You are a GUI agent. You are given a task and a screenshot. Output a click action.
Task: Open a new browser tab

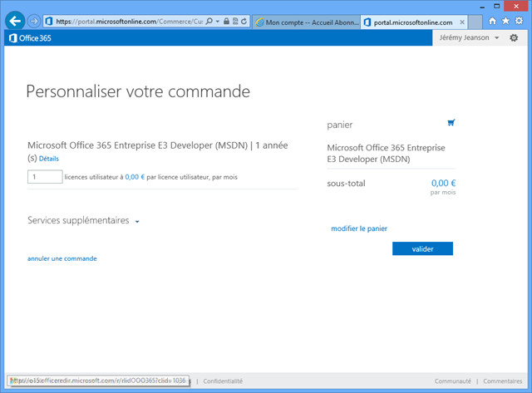click(x=475, y=22)
